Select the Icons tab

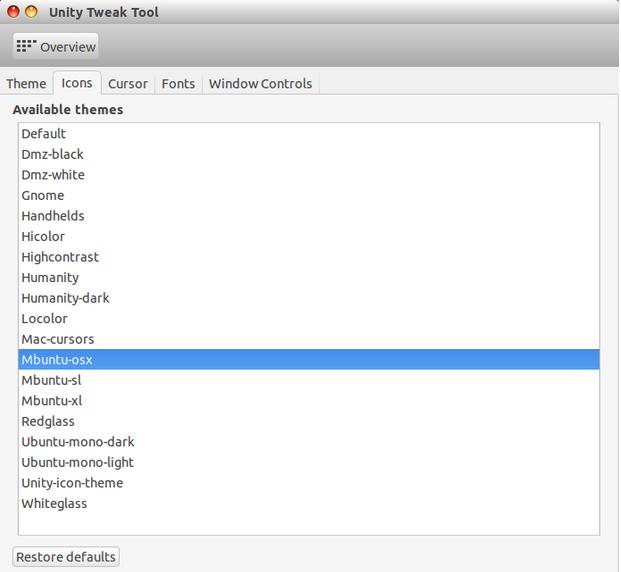77,84
